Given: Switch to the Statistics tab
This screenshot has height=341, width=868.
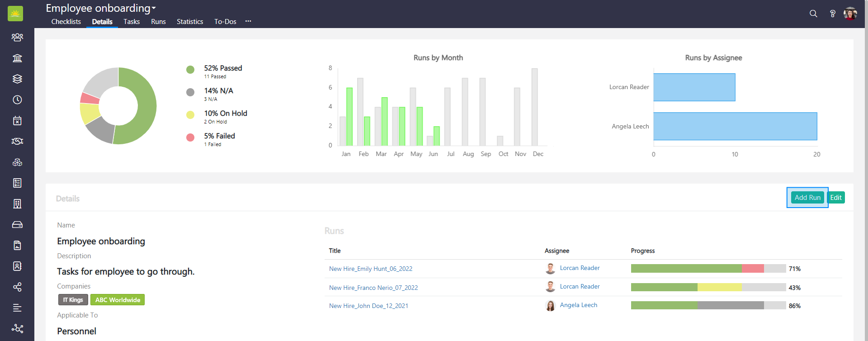Looking at the screenshot, I should (x=190, y=21).
